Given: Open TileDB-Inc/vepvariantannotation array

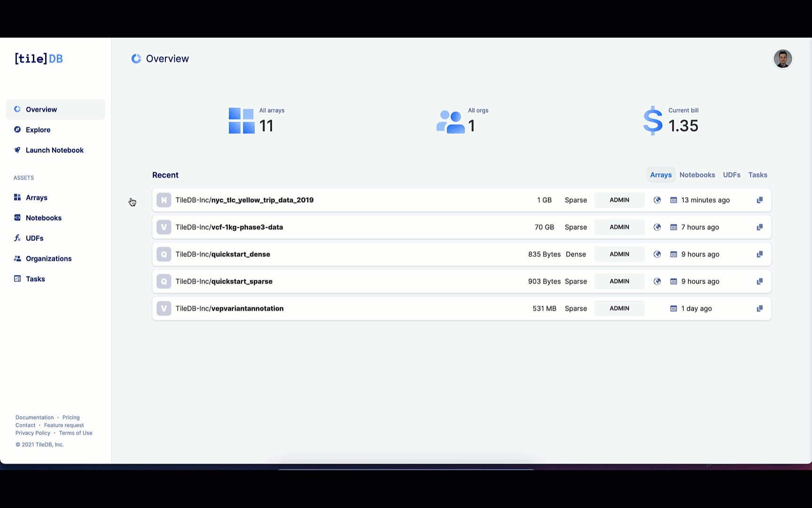Looking at the screenshot, I should pyautogui.click(x=461, y=309).
